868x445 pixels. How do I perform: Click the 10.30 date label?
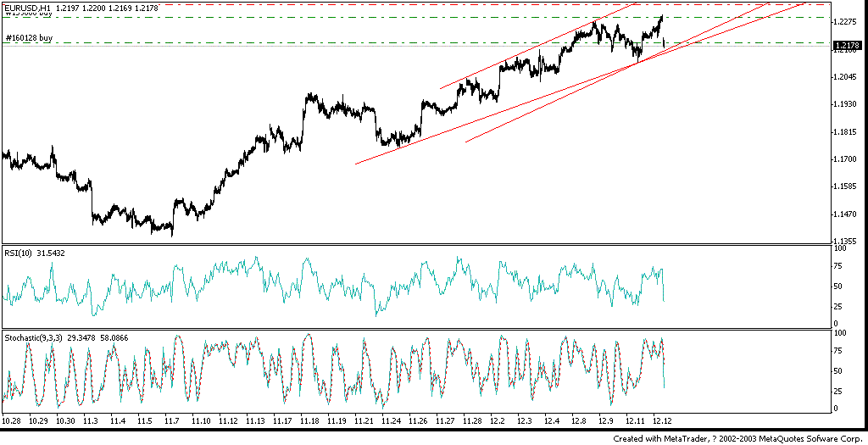[64, 421]
